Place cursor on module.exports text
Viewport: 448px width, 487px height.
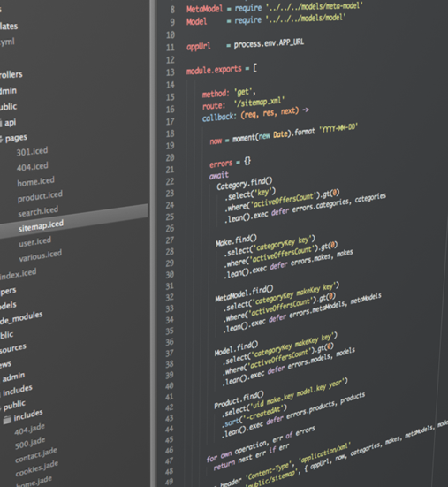click(214, 70)
